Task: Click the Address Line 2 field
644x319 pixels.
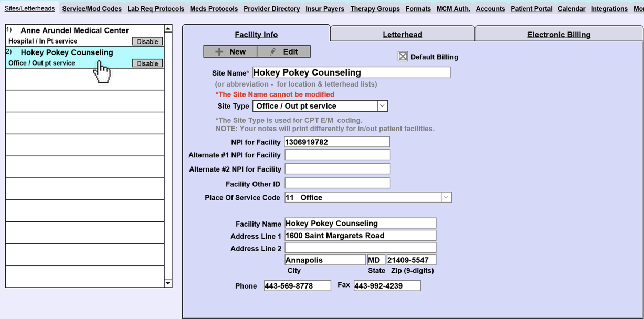Action: click(x=360, y=248)
